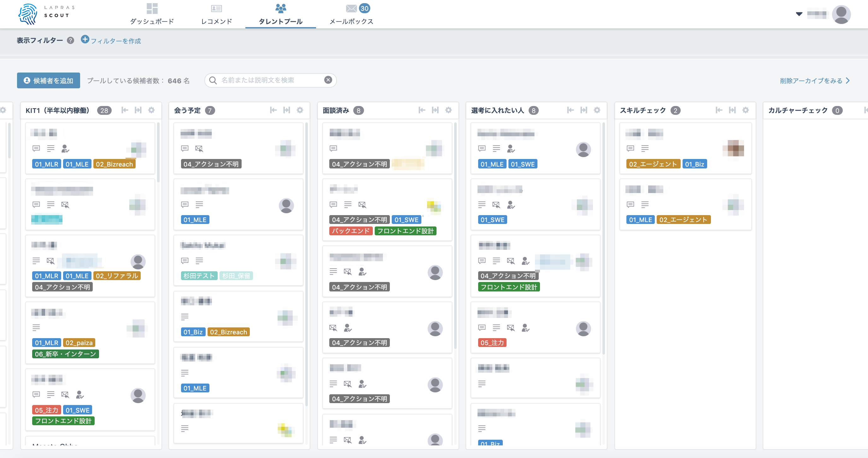Image resolution: width=868 pixels, height=458 pixels.
Task: Open settings gear for 会う予定 column
Action: (x=300, y=110)
